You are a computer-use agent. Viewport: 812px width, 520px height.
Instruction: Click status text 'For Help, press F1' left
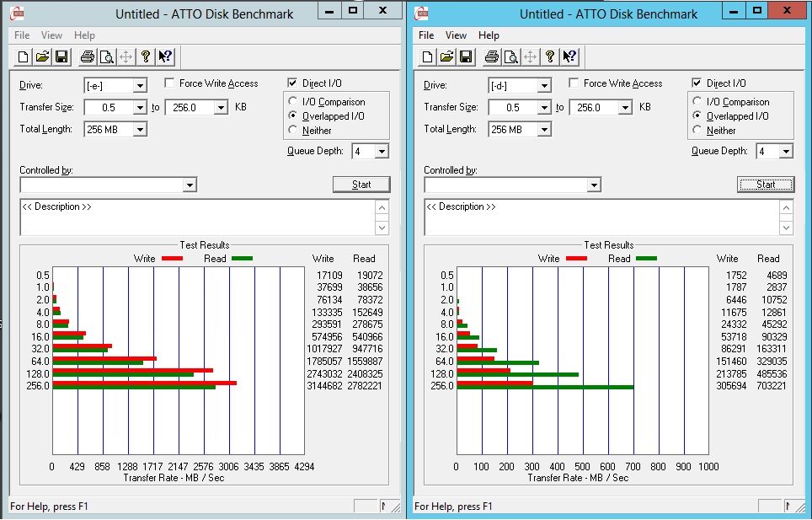click(x=49, y=507)
